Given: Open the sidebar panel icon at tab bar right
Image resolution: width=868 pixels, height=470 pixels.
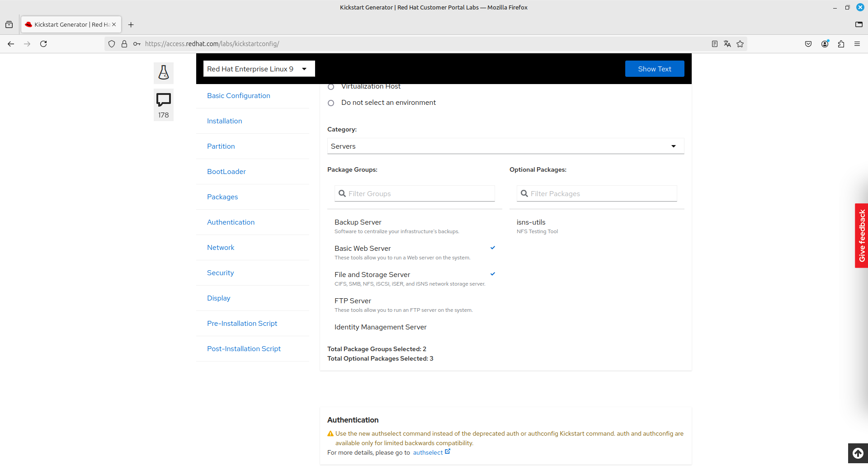Looking at the screenshot, I should pyautogui.click(x=859, y=24).
